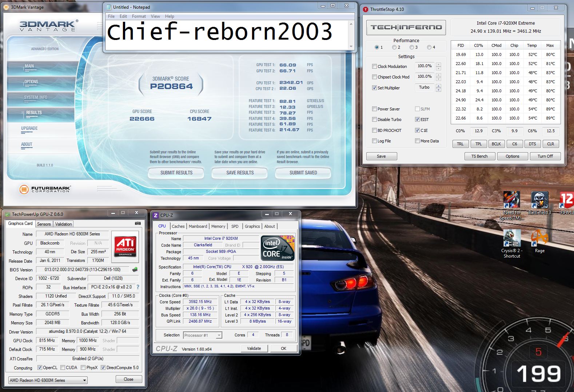Image resolution: width=574 pixels, height=392 pixels.
Task: Click SUBMIT SAVED button
Action: click(x=303, y=173)
